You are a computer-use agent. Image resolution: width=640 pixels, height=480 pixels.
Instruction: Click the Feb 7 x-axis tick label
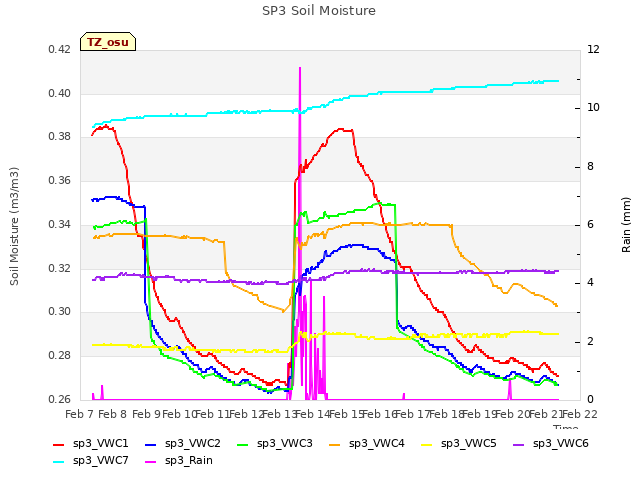(79, 414)
